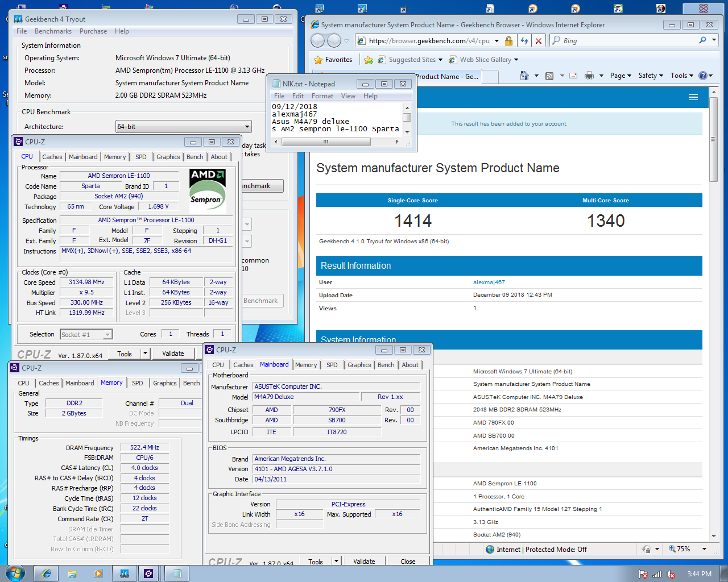Open Notepad Format menu
This screenshot has width=728, height=582.
[322, 96]
